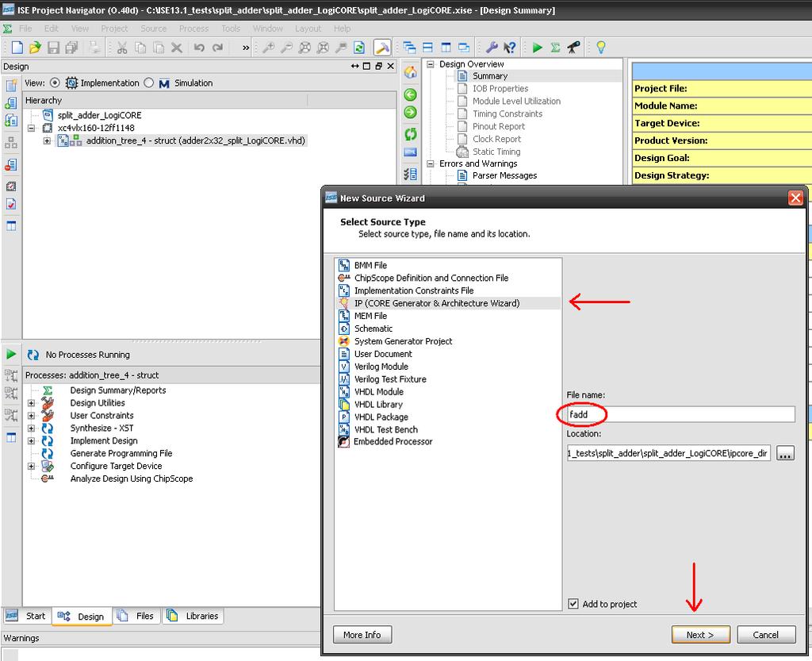Screen dimensions: 812x661
Task: Click the What's This help icon
Action: [x=510, y=48]
